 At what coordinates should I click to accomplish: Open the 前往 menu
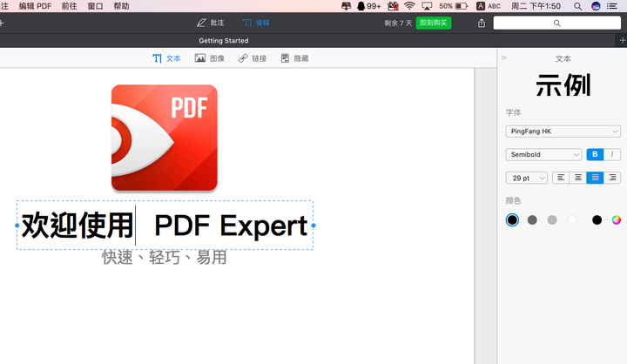tap(70, 6)
